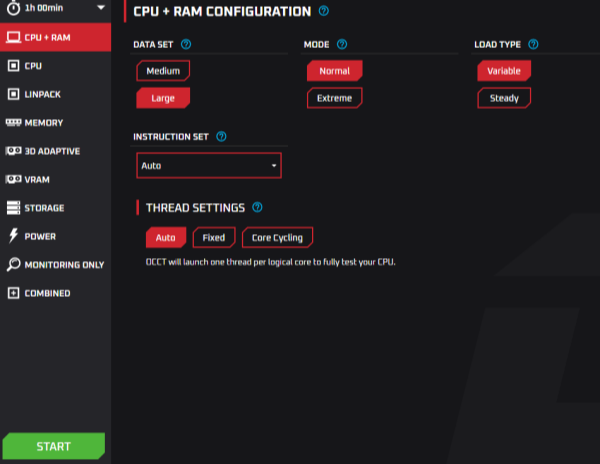This screenshot has width=600, height=464.
Task: Enable Core Cycling thread setting
Action: point(277,238)
